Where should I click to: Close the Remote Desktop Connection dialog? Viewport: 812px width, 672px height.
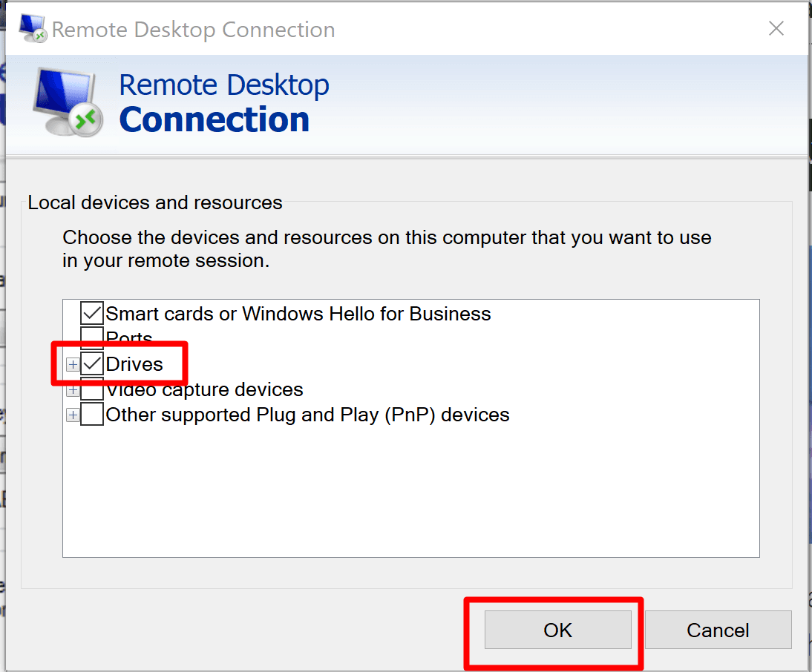(x=776, y=29)
